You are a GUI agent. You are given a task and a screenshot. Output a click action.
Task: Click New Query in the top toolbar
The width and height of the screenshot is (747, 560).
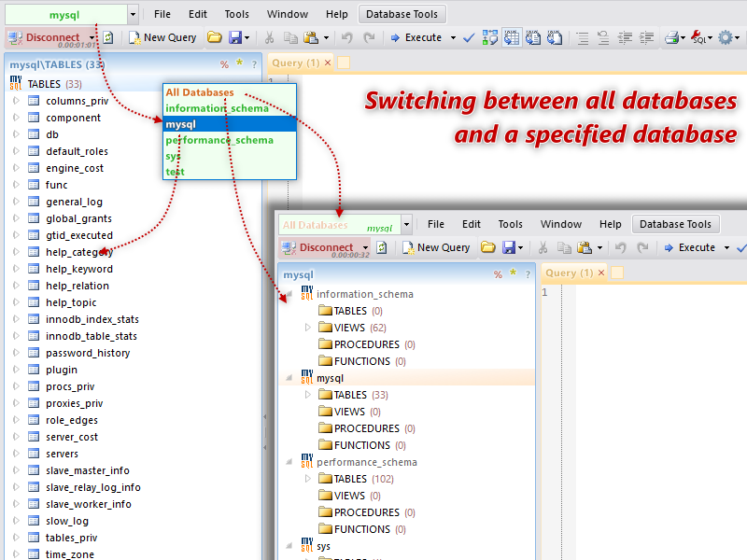pos(163,37)
